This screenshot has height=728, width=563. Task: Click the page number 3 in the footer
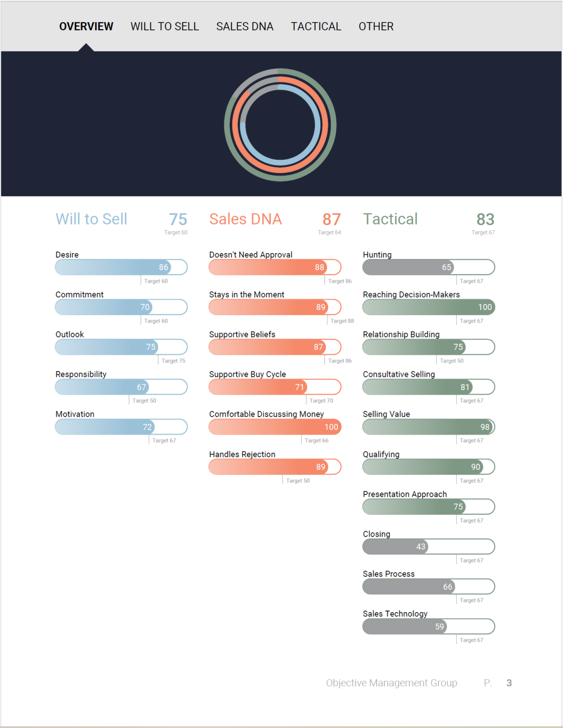coord(510,683)
